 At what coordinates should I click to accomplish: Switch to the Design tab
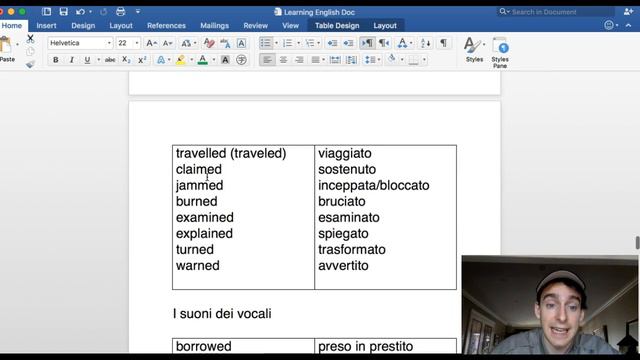[83, 25]
